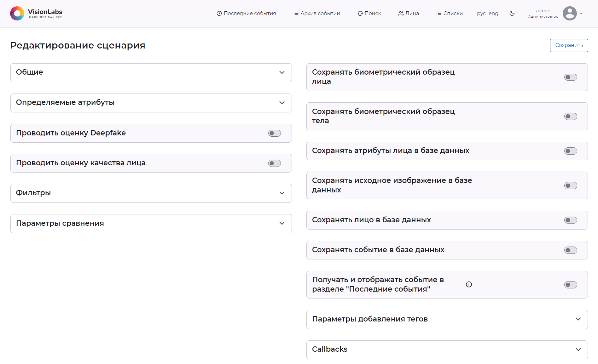598x364 pixels.
Task: Switch interface language to рус
Action: point(481,14)
